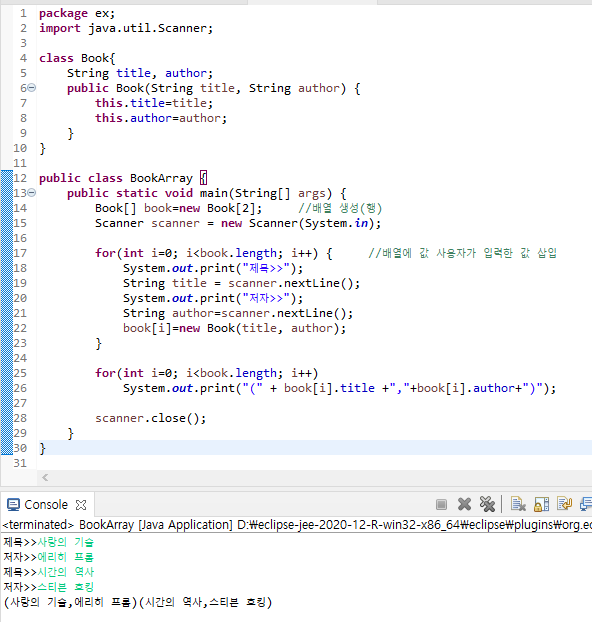
Task: Click the '//배열 생성(행)' comment on line 14
Action: [x=340, y=208]
